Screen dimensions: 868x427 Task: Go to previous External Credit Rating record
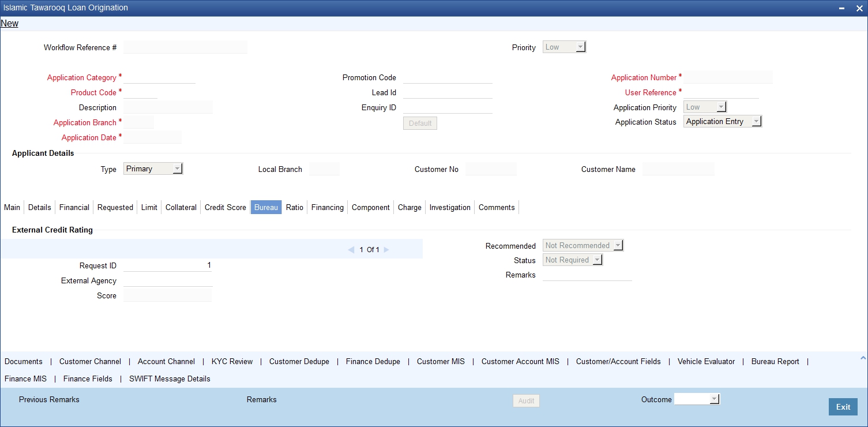[x=351, y=250]
